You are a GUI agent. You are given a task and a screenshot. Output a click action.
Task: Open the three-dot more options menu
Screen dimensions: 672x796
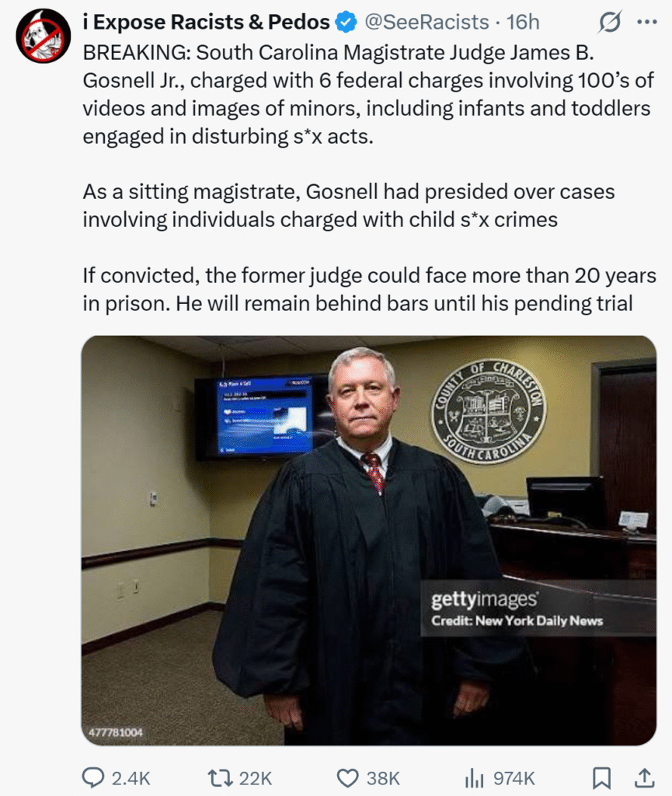[x=646, y=23]
